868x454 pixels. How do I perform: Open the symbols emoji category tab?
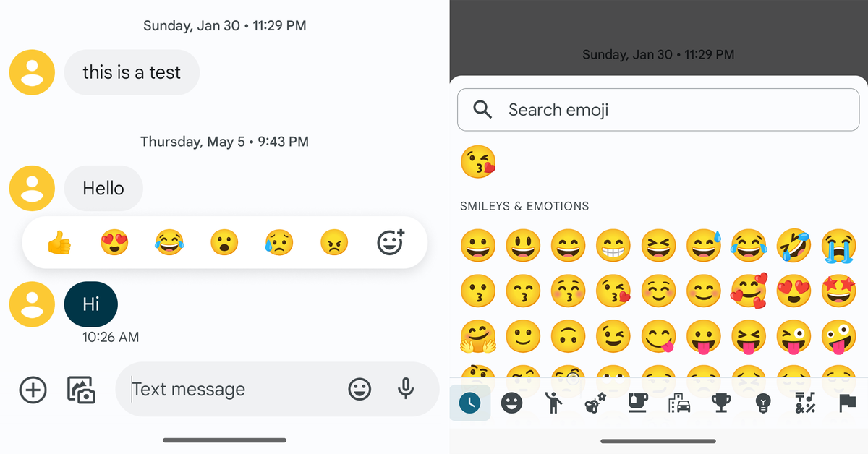[x=805, y=403]
